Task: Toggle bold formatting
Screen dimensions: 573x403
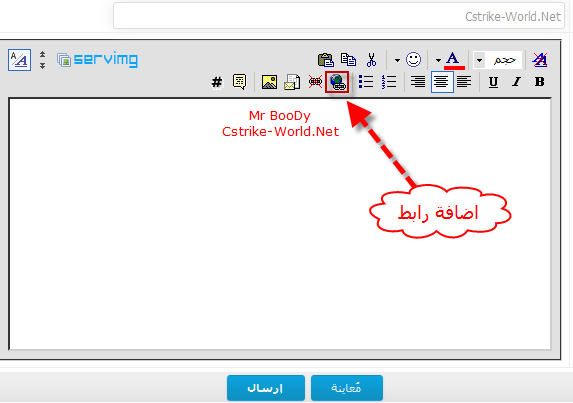Action: coord(539,82)
